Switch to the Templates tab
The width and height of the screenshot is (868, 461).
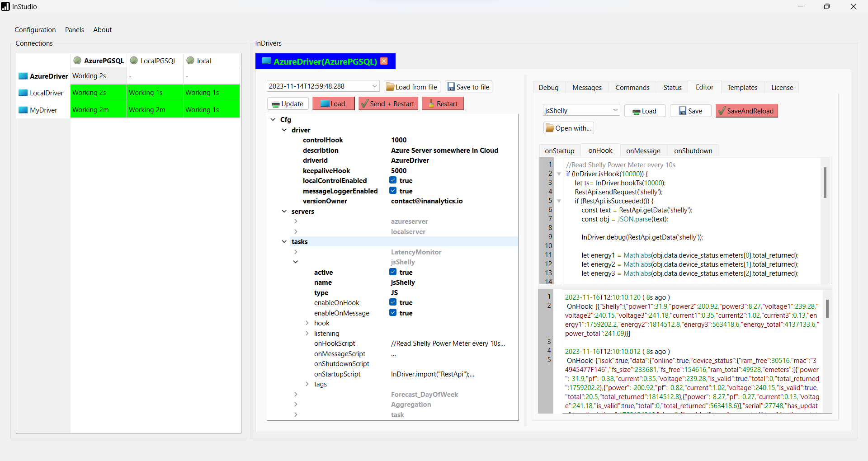tap(742, 88)
